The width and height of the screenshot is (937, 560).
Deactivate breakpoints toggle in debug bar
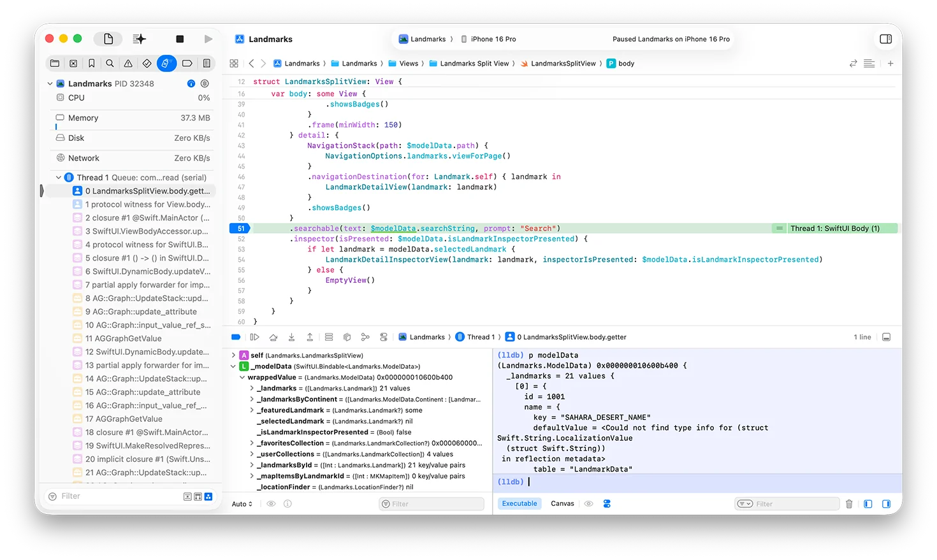(x=236, y=337)
